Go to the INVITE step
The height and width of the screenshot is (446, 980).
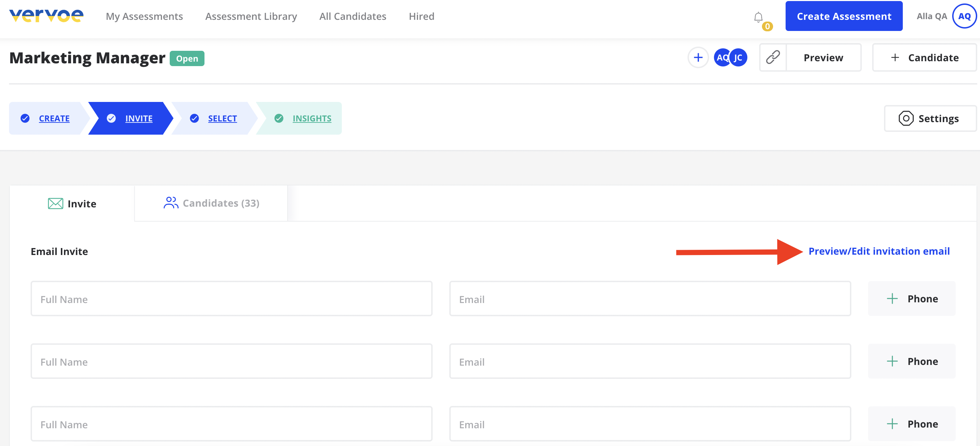click(x=130, y=118)
